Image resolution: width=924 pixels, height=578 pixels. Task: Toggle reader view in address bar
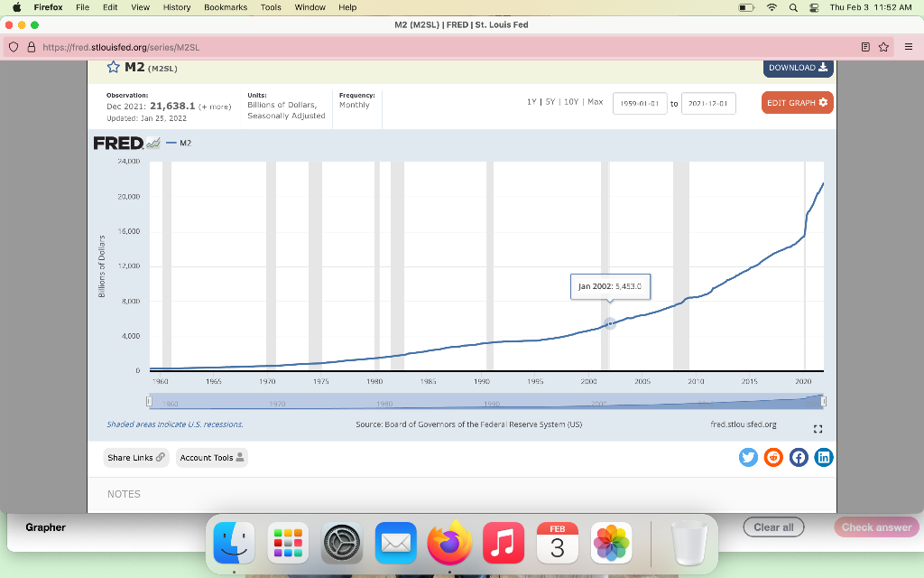pos(865,47)
